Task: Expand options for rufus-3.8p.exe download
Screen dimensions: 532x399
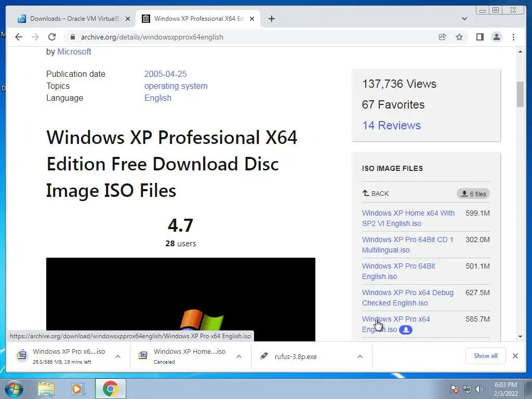Action: point(360,356)
